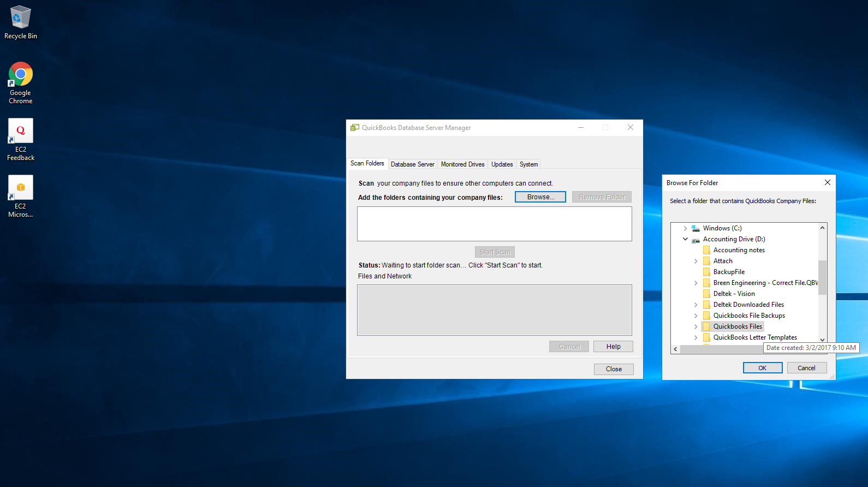Select the Windows (C:) tree row

pyautogui.click(x=722, y=228)
